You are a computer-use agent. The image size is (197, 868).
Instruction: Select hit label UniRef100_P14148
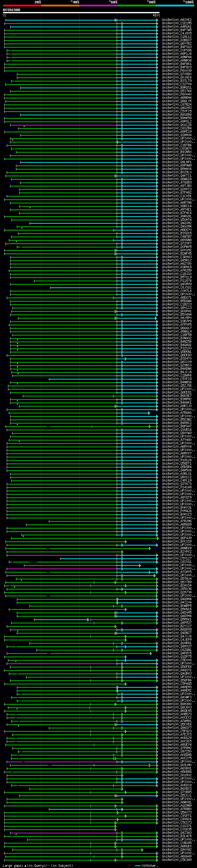(176, 487)
